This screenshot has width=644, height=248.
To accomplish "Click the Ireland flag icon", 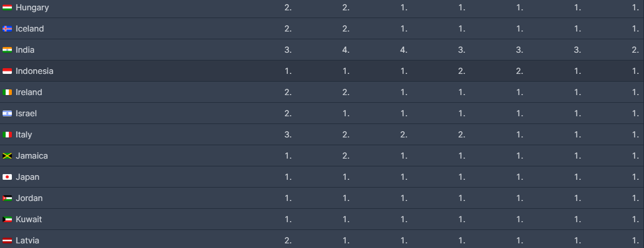I will (7, 92).
